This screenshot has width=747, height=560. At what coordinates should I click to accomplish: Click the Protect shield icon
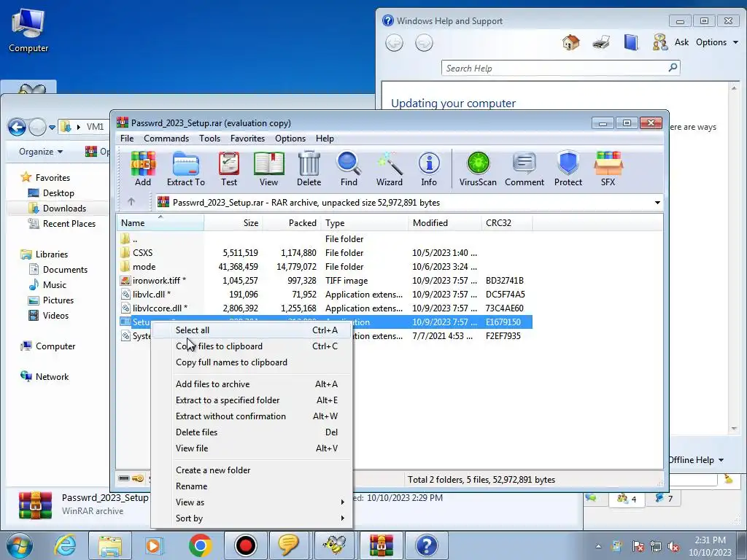click(568, 168)
